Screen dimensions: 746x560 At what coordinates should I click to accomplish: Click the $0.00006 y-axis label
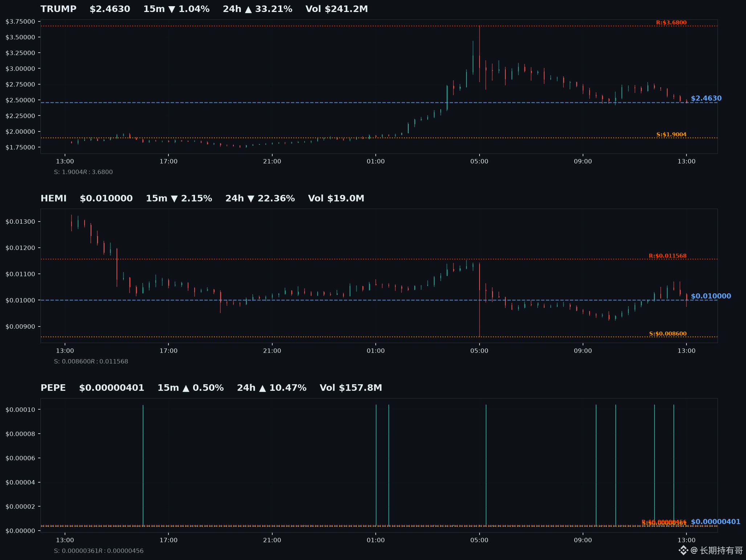(20, 458)
